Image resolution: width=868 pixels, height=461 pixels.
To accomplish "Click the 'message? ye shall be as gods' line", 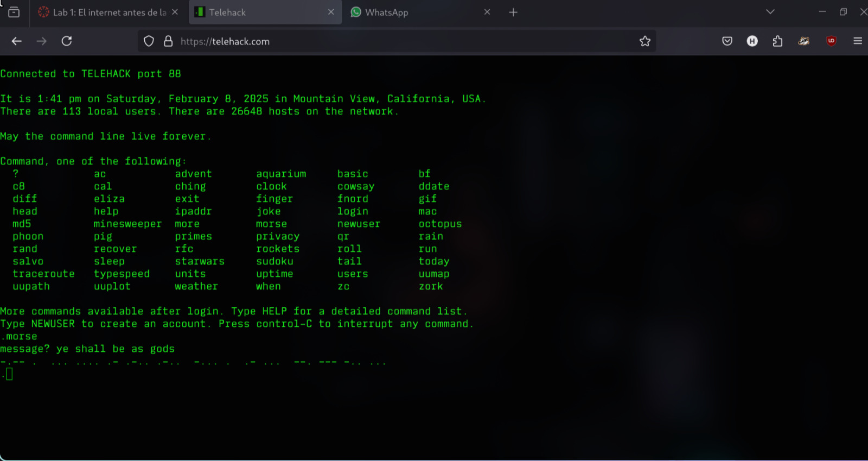I will tap(87, 349).
